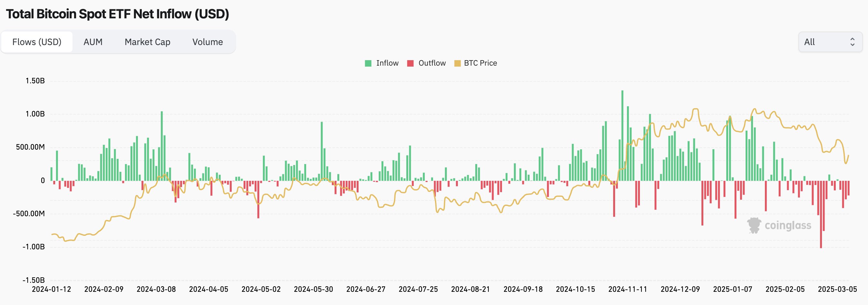Click the March 2024 inflow bar peaking above 1.00B
The width and height of the screenshot is (868, 305).
point(162,145)
